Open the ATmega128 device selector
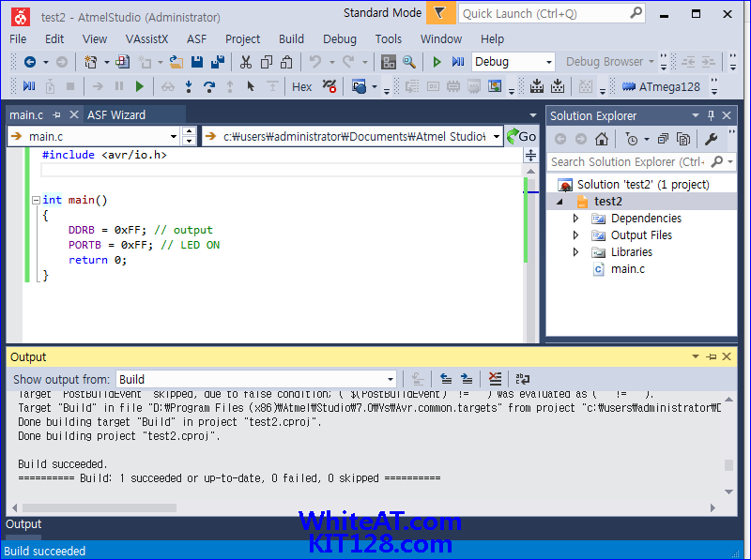The height and width of the screenshot is (560, 751). (x=662, y=87)
